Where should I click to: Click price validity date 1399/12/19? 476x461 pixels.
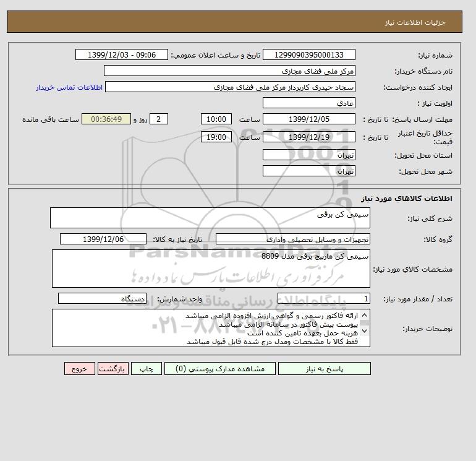click(308, 137)
